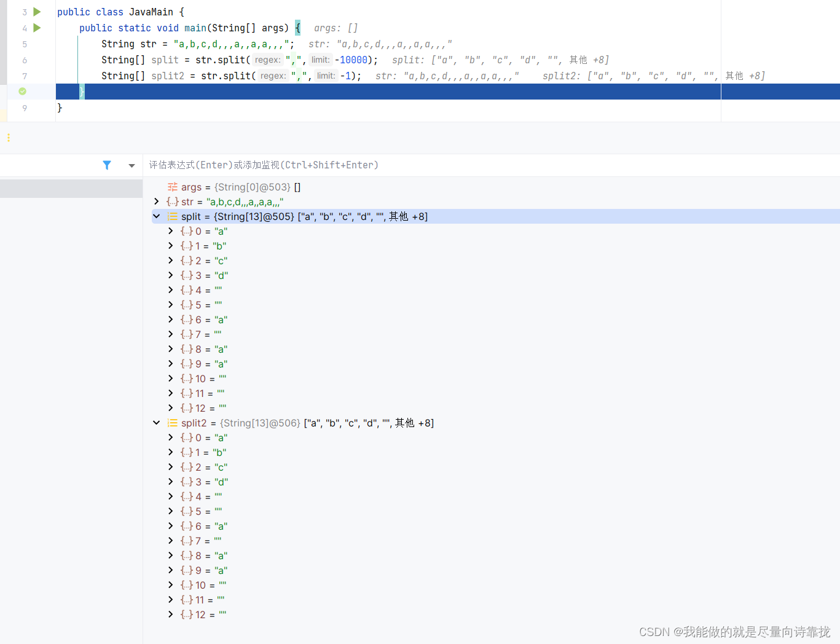Click "其他 +8" in the split2 variable row
840x644 pixels.
point(414,423)
